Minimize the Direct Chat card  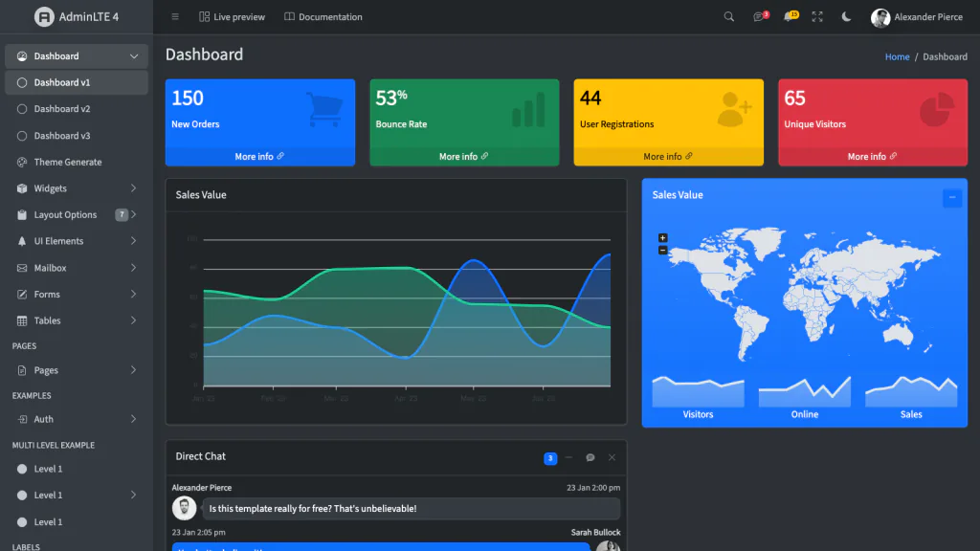point(568,457)
